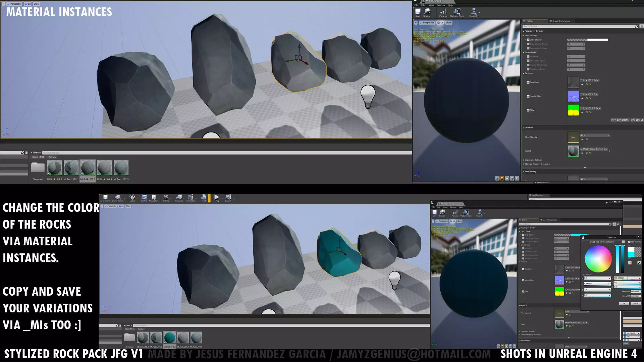This screenshot has height=362, width=644.
Task: Click the Hue slider in Color Picker
Action: 627,278
